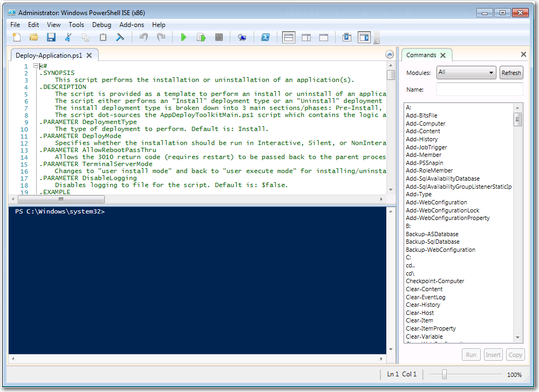Image resolution: width=539 pixels, height=392 pixels.
Task: Open the Add-ons menu
Action: (132, 25)
